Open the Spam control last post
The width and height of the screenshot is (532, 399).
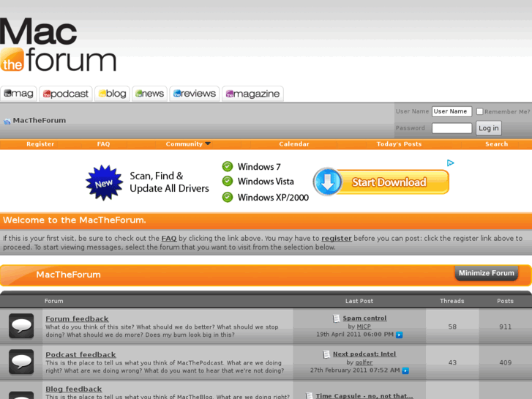(x=364, y=318)
